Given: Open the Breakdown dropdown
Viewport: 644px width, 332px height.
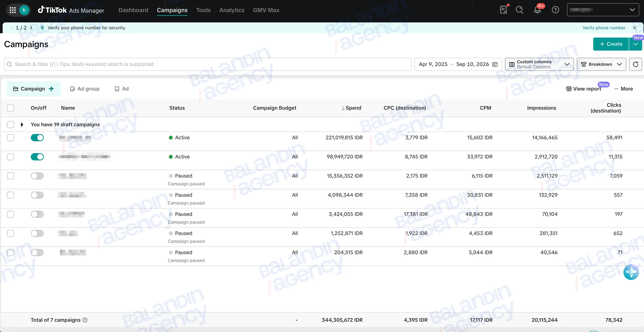Looking at the screenshot, I should click(x=601, y=64).
